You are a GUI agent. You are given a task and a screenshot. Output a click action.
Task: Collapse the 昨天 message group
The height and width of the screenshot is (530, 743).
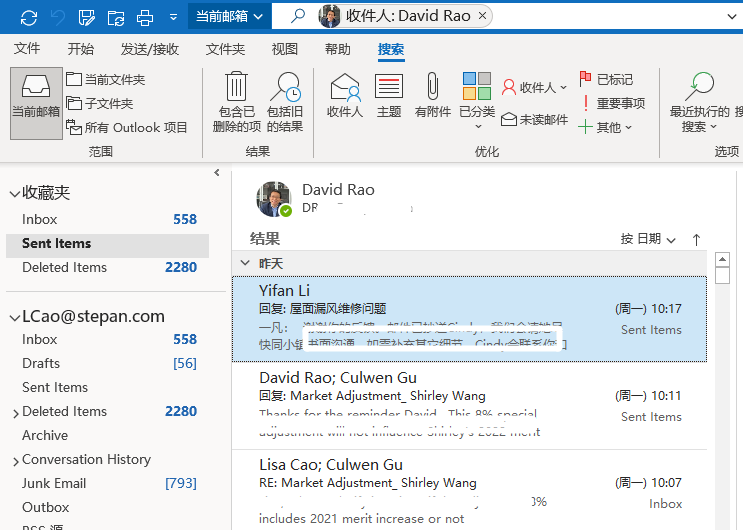245,263
